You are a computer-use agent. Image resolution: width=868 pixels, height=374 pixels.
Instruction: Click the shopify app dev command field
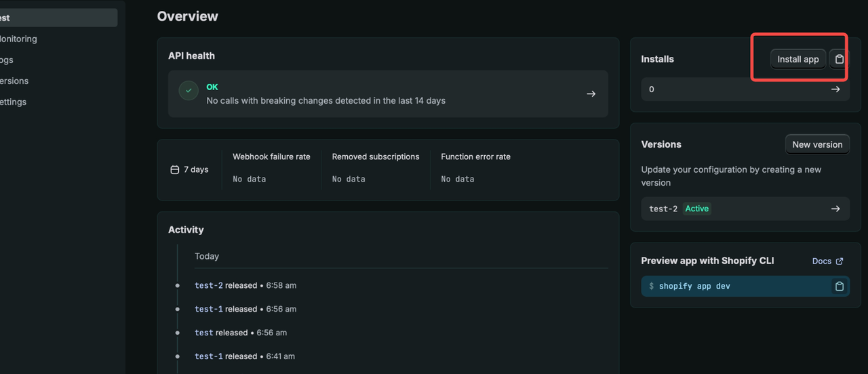click(x=745, y=286)
